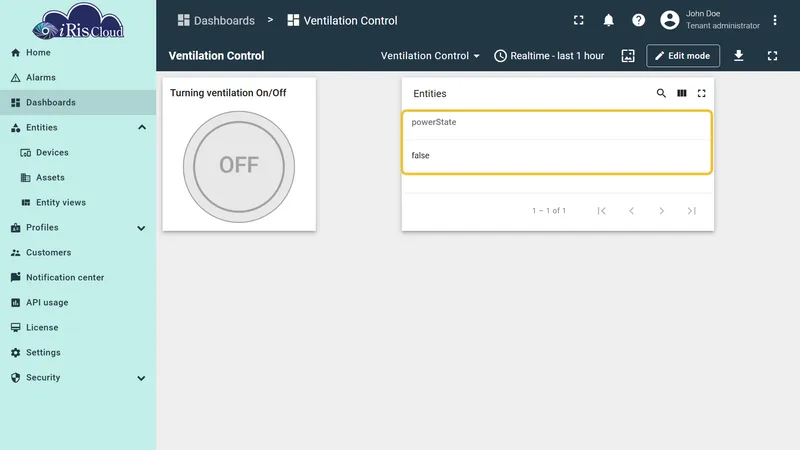This screenshot has height=450, width=800.
Task: Go to next page of Entities table
Action: 662,211
